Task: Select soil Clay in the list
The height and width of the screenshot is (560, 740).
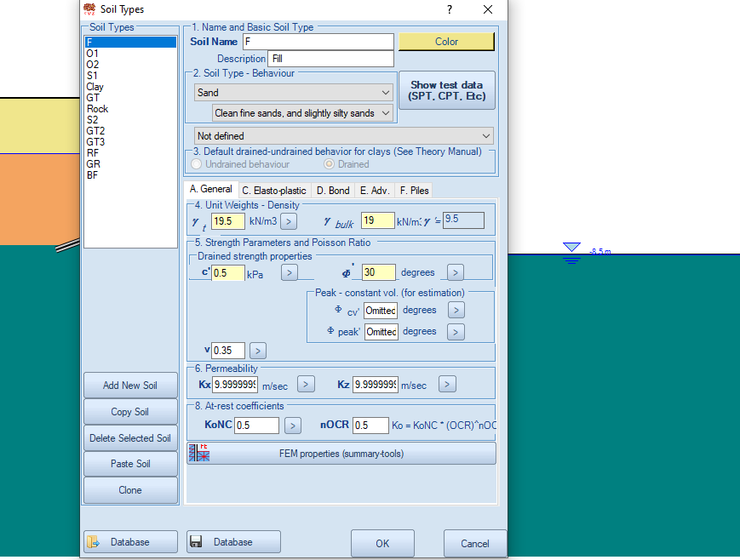Action: point(130,87)
